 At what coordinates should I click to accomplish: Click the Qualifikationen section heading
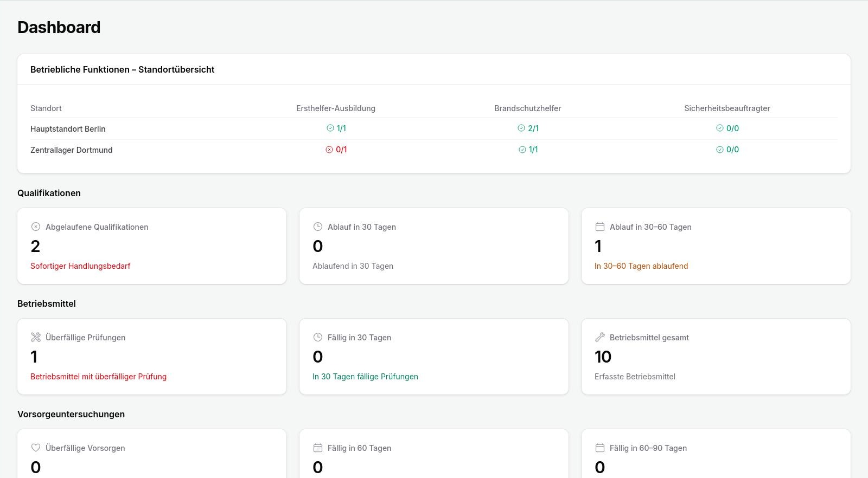pos(49,193)
